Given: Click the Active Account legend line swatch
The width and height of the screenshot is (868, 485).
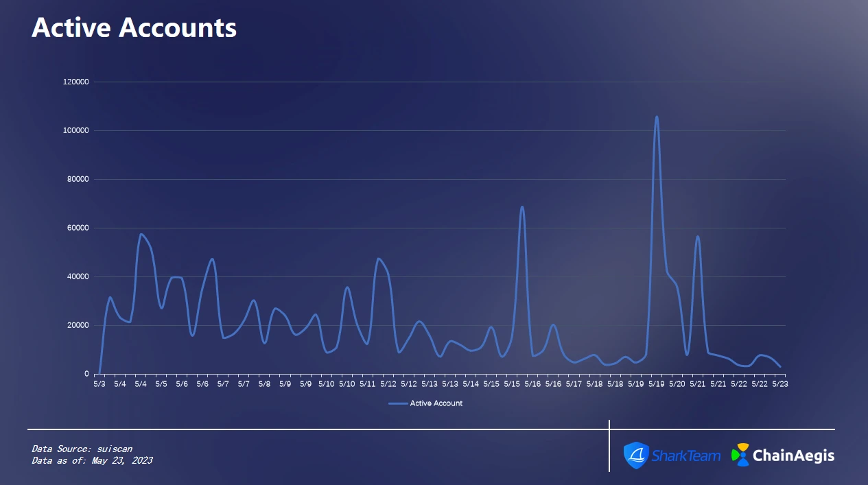Looking at the screenshot, I should coord(398,403).
